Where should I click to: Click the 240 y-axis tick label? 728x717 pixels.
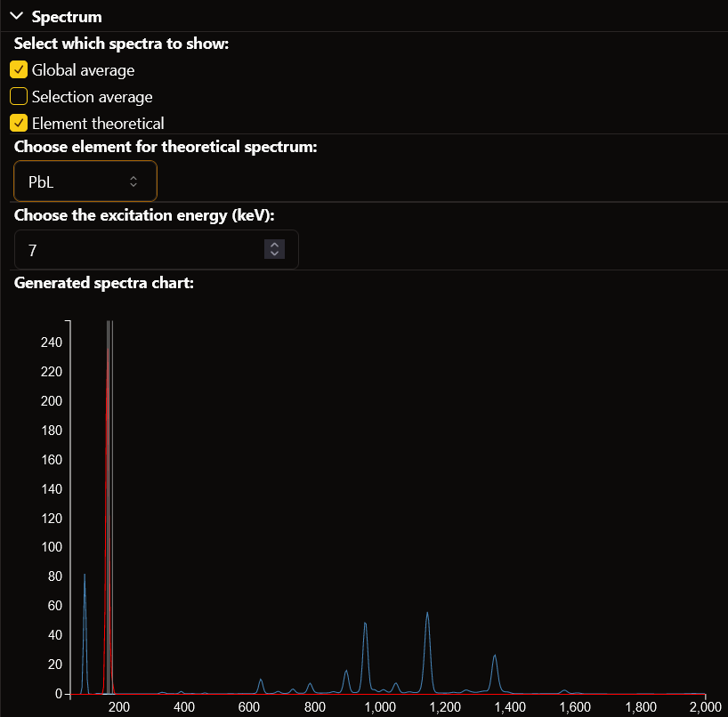point(50,342)
